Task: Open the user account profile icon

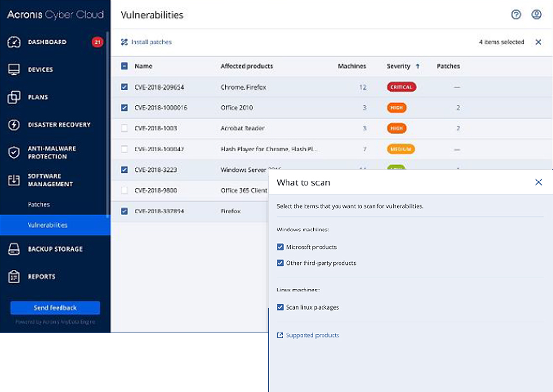Action: (536, 14)
